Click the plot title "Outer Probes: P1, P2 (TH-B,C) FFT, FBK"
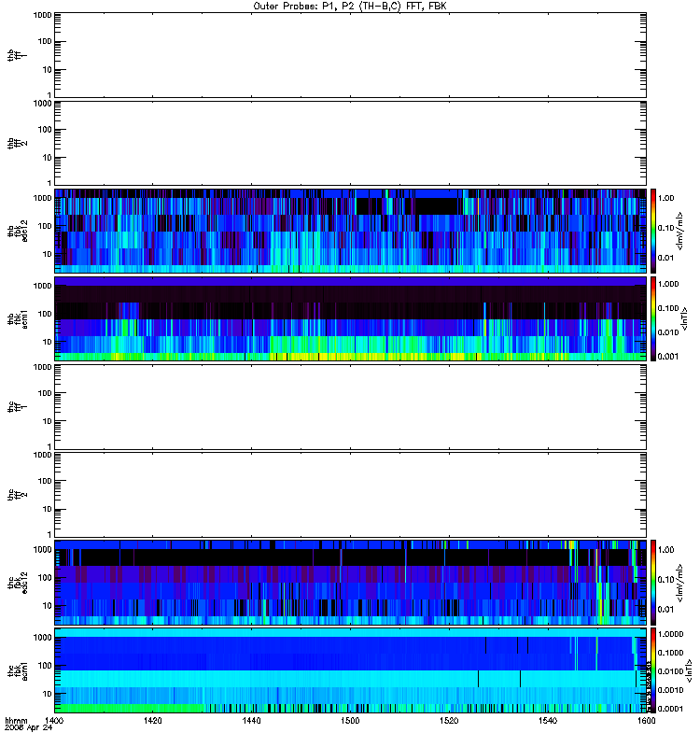The image size is (700, 747). (x=350, y=7)
